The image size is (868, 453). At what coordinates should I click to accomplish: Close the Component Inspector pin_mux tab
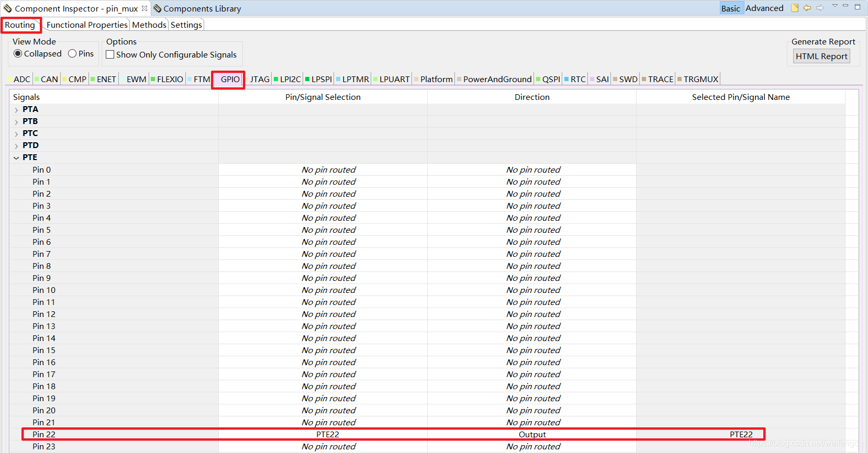pos(144,8)
